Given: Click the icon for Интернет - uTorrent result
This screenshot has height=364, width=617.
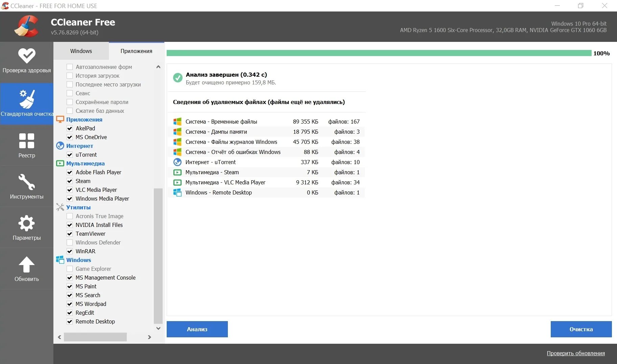Looking at the screenshot, I should [x=177, y=162].
